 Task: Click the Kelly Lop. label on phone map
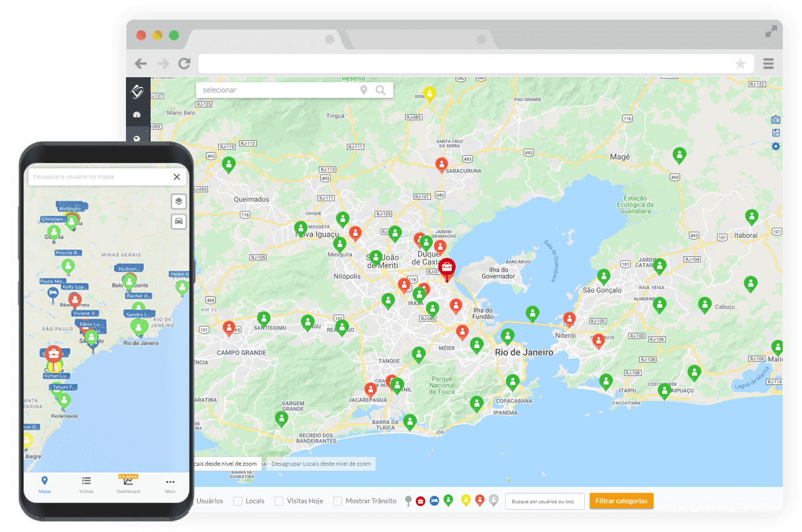pyautogui.click(x=74, y=287)
